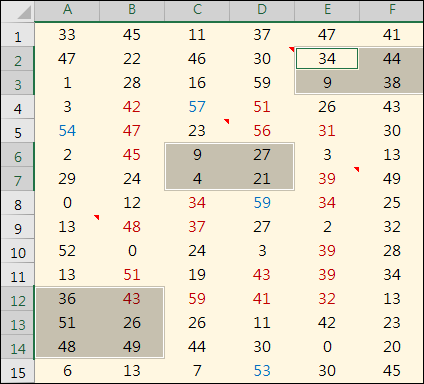This screenshot has height=384, width=424.
Task: Click cell D1 containing 37
Action: click(262, 35)
